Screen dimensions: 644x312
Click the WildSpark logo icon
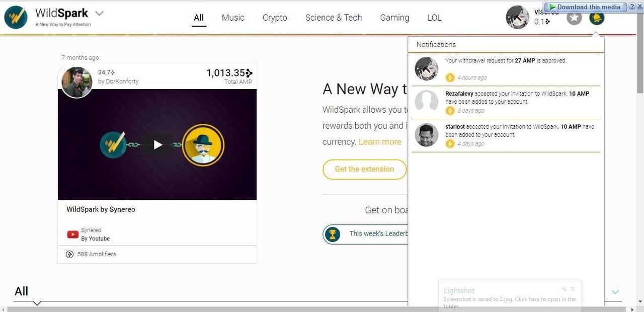pos(16,17)
